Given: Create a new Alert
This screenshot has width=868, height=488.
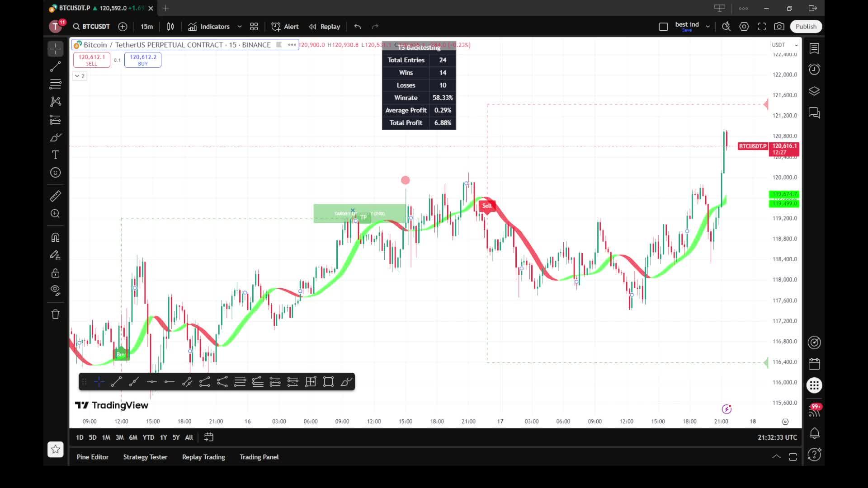Looking at the screenshot, I should point(285,27).
